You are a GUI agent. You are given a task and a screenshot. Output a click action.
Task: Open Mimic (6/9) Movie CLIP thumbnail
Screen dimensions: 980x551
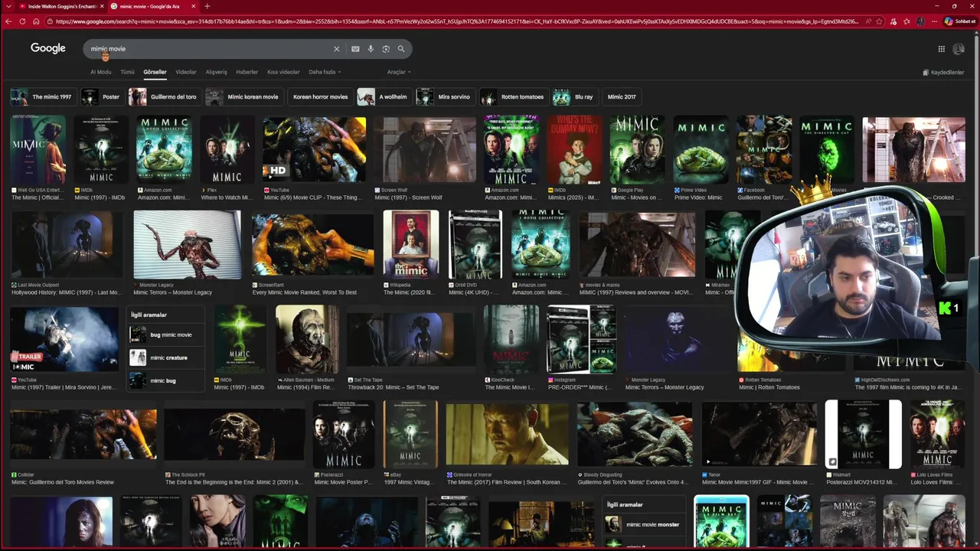click(314, 149)
